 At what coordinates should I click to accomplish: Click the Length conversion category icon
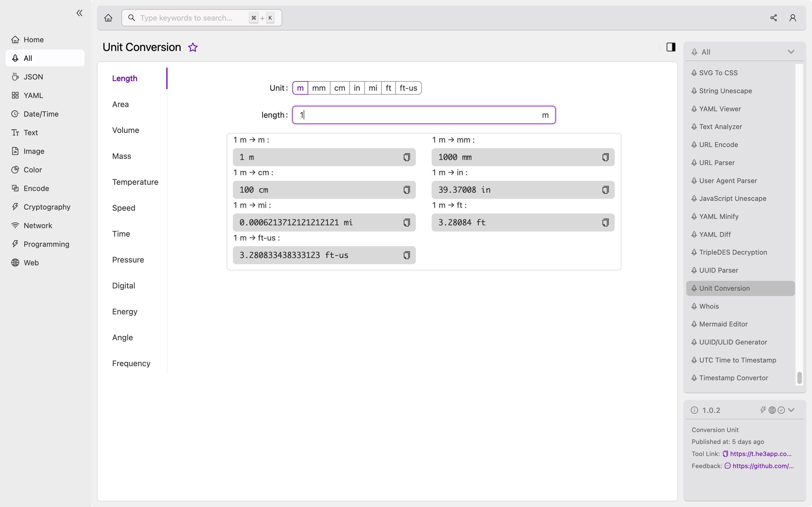[x=125, y=78]
